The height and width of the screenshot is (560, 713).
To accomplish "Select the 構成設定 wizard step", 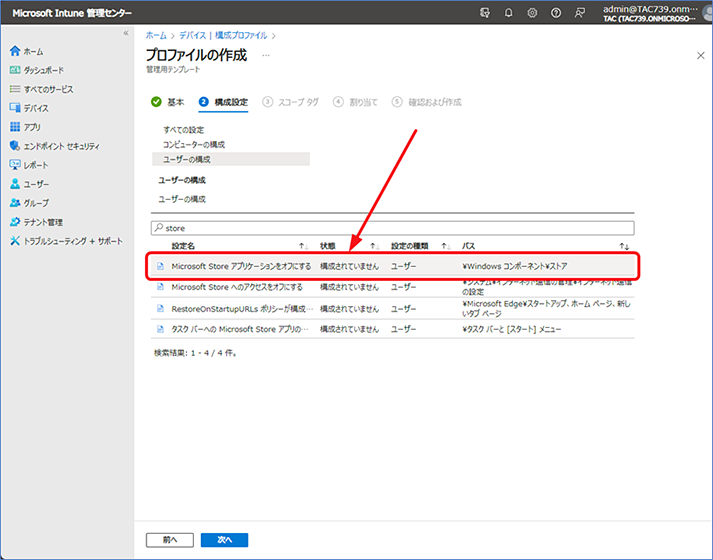I will click(x=223, y=102).
